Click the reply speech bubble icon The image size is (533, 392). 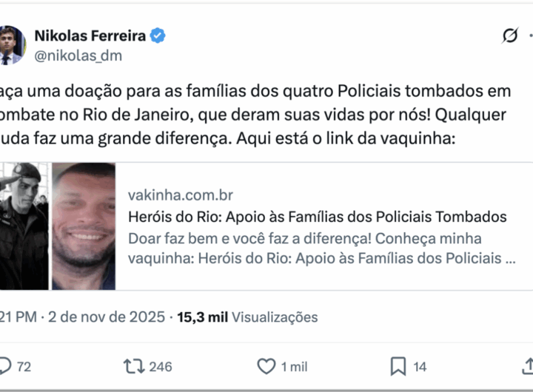coord(5,366)
